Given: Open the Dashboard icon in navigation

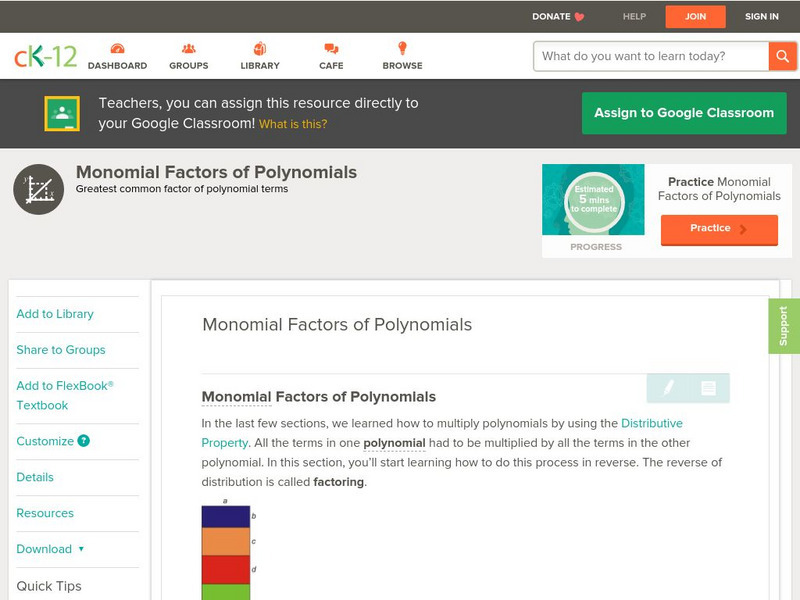Looking at the screenshot, I should (x=117, y=49).
